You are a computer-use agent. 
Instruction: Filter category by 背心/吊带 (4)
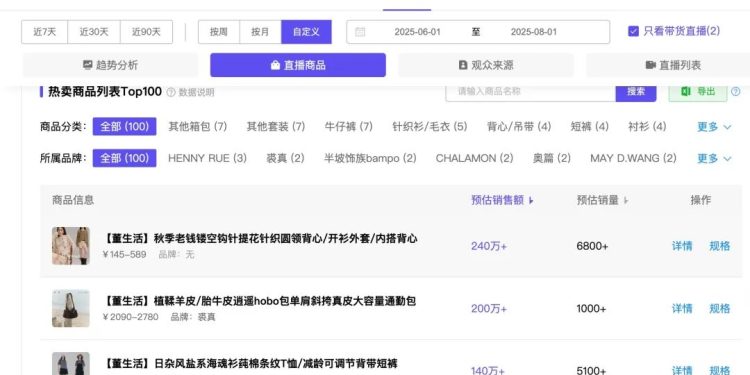click(x=519, y=127)
